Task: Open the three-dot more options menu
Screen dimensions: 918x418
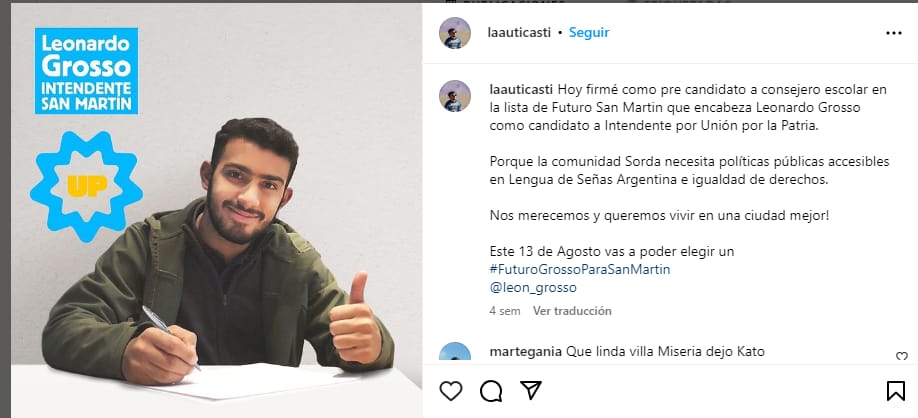Action: [x=893, y=33]
